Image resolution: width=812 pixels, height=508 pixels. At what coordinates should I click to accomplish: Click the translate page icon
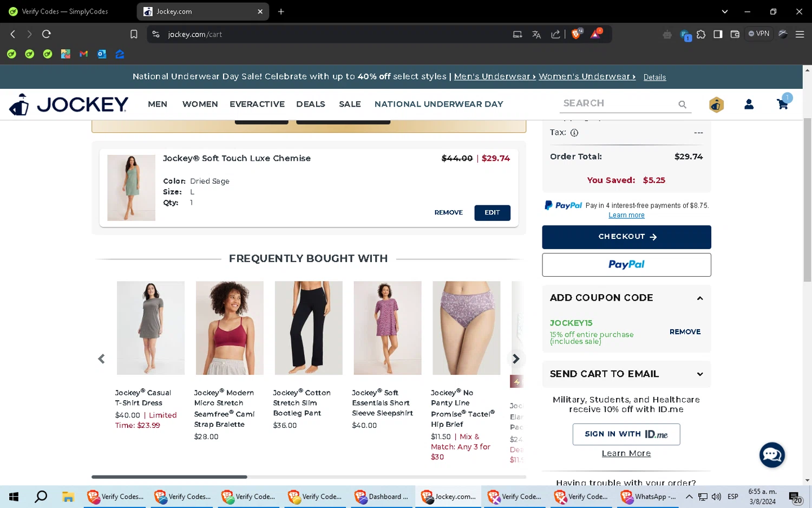pyautogui.click(x=536, y=34)
